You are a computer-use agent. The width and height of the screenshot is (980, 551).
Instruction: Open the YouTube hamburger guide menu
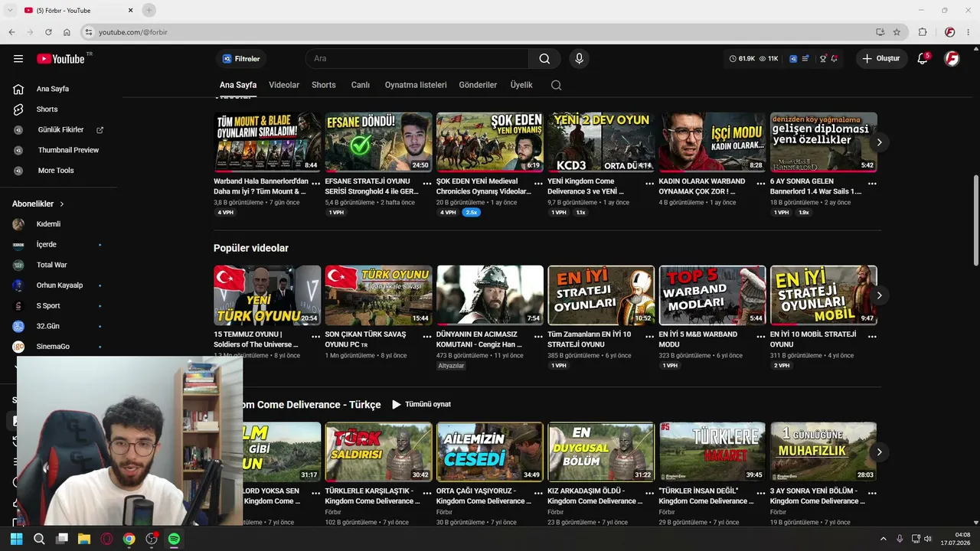18,59
